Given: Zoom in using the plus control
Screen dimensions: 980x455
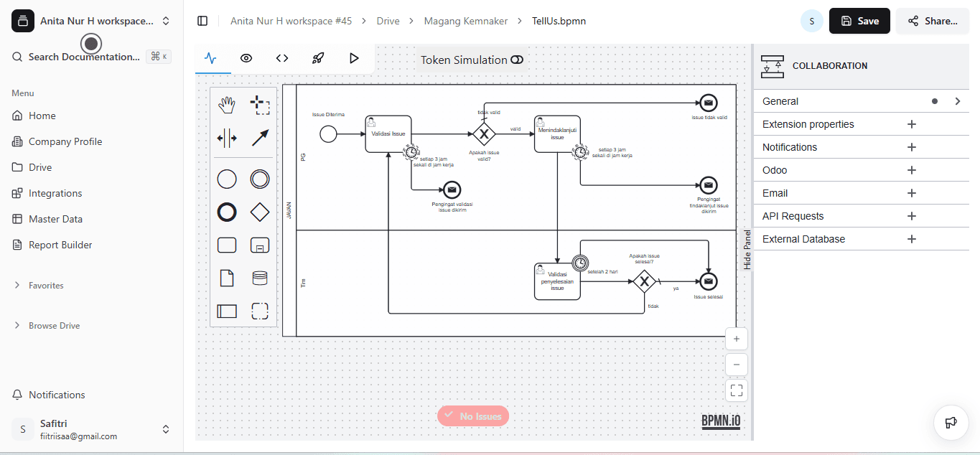Looking at the screenshot, I should 736,338.
